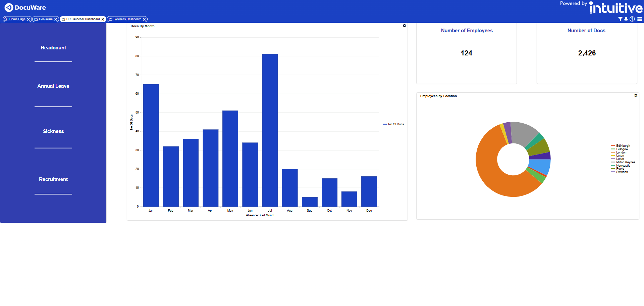Open Docs By Month chart settings gear
This screenshot has height=306, width=644.
click(x=404, y=26)
